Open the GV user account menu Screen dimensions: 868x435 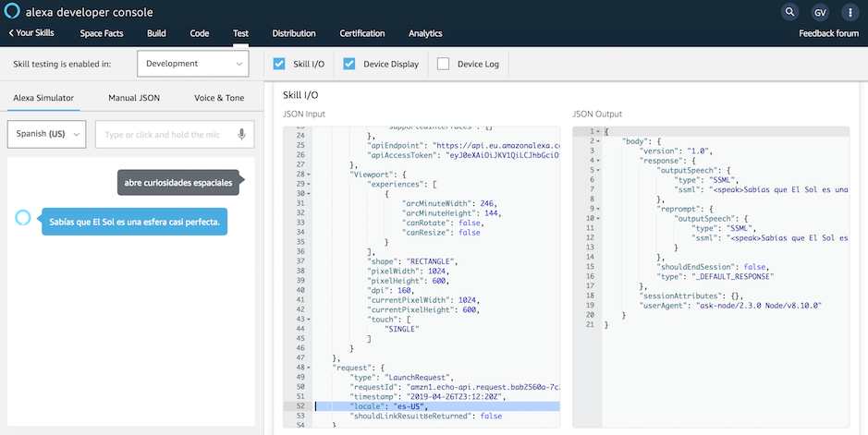tap(820, 12)
